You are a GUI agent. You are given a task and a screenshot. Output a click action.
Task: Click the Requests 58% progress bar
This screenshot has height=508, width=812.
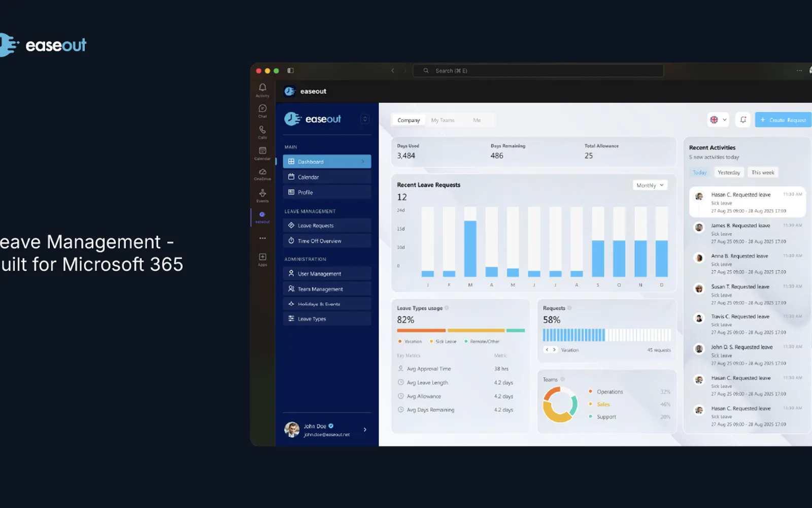click(607, 335)
